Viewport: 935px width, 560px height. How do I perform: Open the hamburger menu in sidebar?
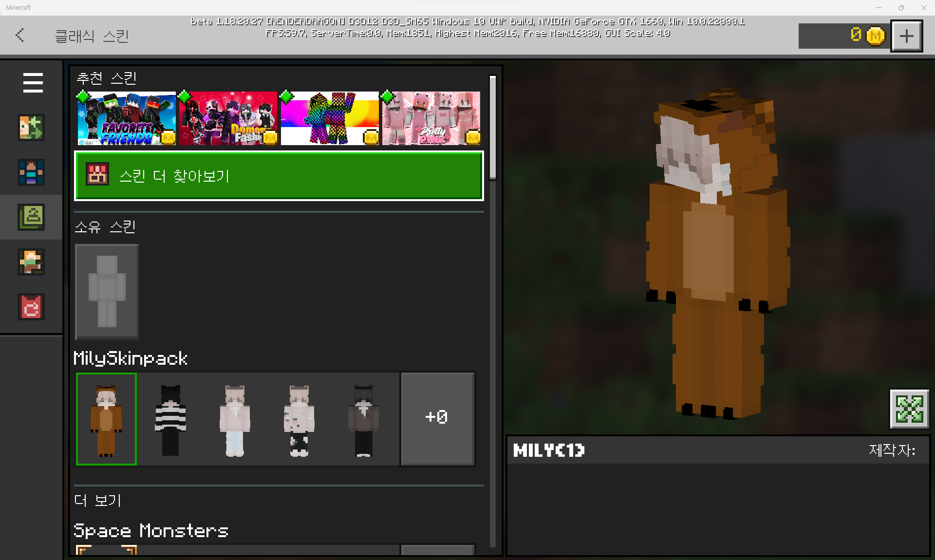(33, 83)
